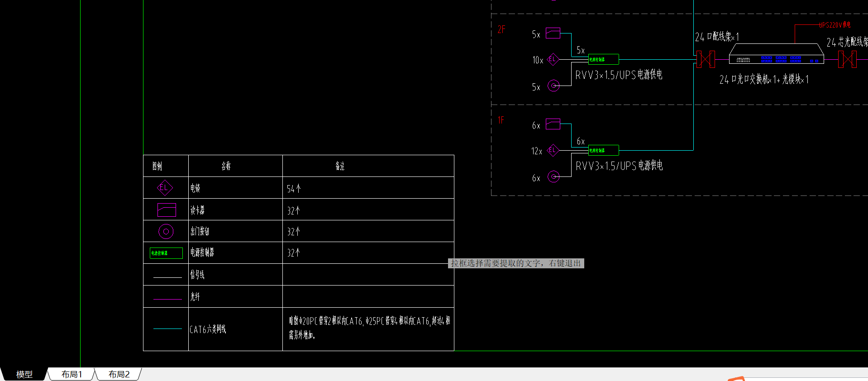This screenshot has height=381, width=868.
Task: Select the red patch panel symbol left of switch
Action: click(706, 59)
